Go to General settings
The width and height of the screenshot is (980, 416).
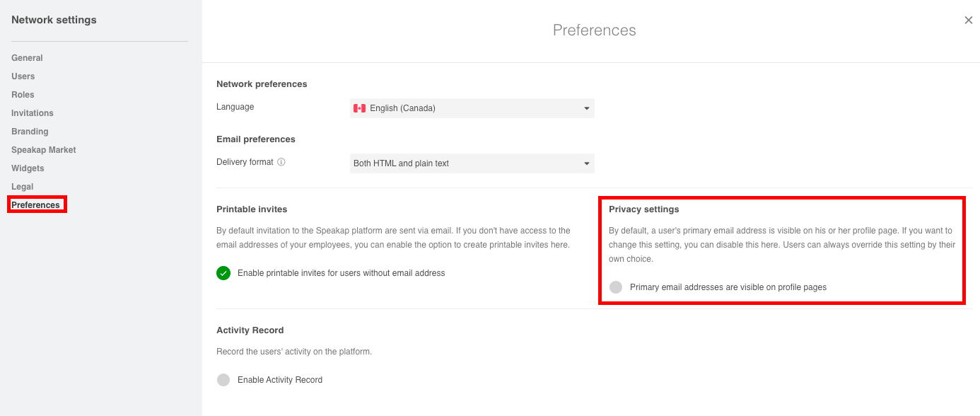coord(27,58)
